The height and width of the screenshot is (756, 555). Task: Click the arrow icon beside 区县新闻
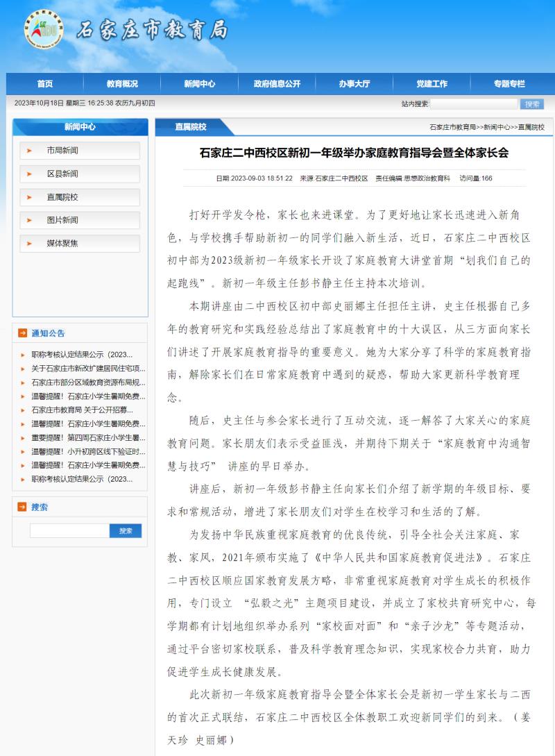coord(29,174)
